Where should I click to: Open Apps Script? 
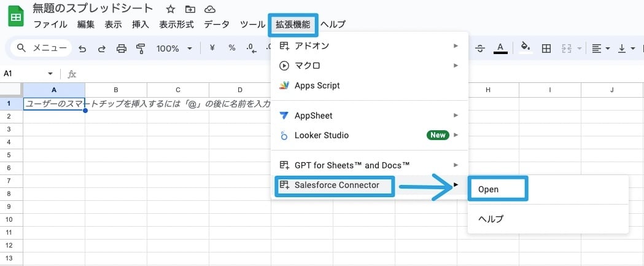point(369,85)
